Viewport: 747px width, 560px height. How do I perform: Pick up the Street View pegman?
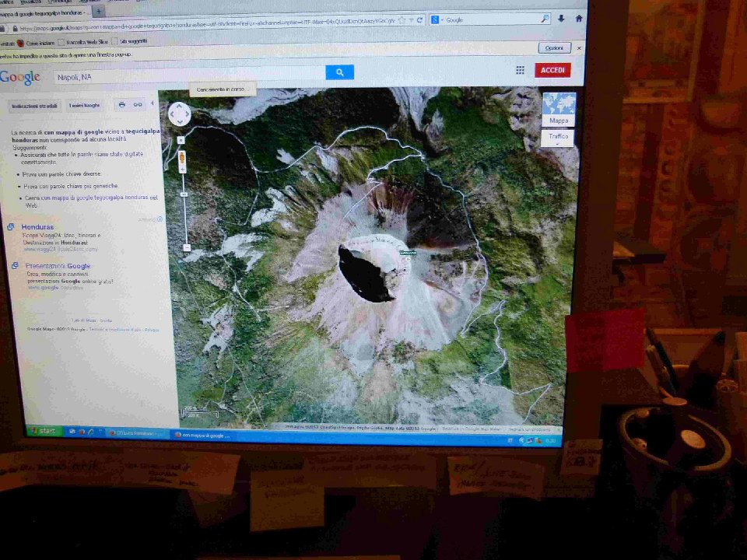(182, 159)
